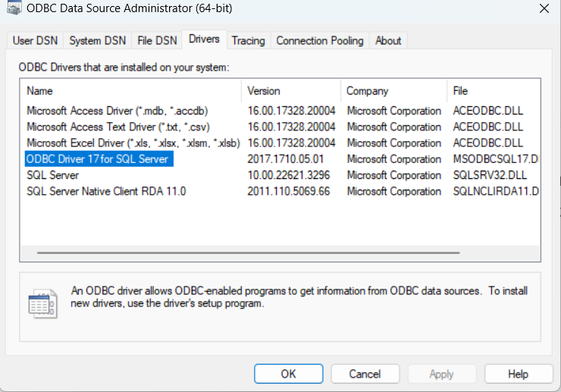561x392 pixels.
Task: Click version 2017.1710.05.01 cell
Action: tap(286, 159)
